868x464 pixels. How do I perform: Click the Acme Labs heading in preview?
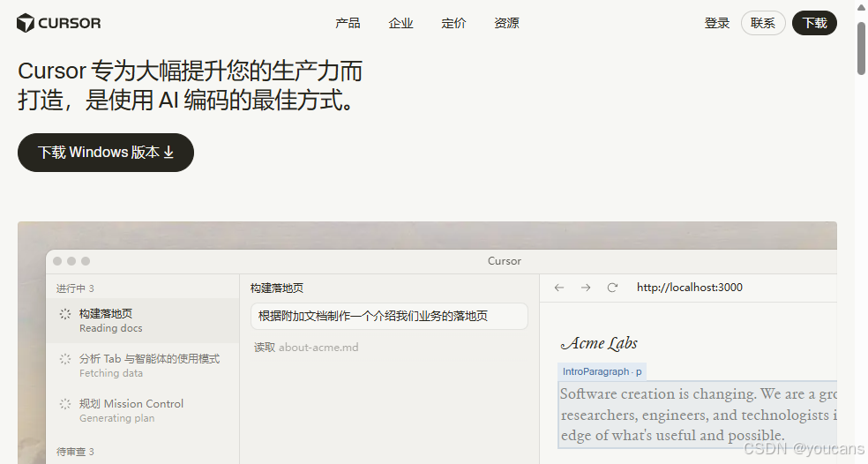point(600,343)
